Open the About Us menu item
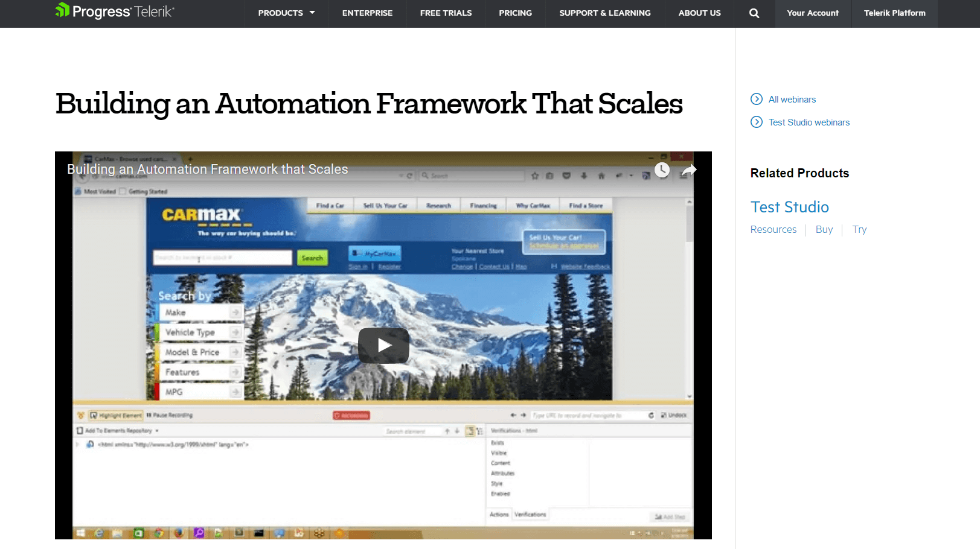 pos(699,13)
